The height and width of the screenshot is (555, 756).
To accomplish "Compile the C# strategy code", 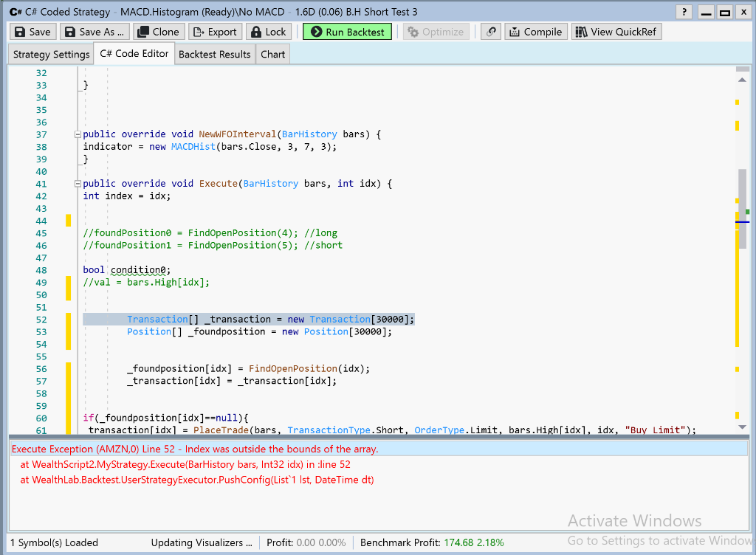I will (536, 32).
